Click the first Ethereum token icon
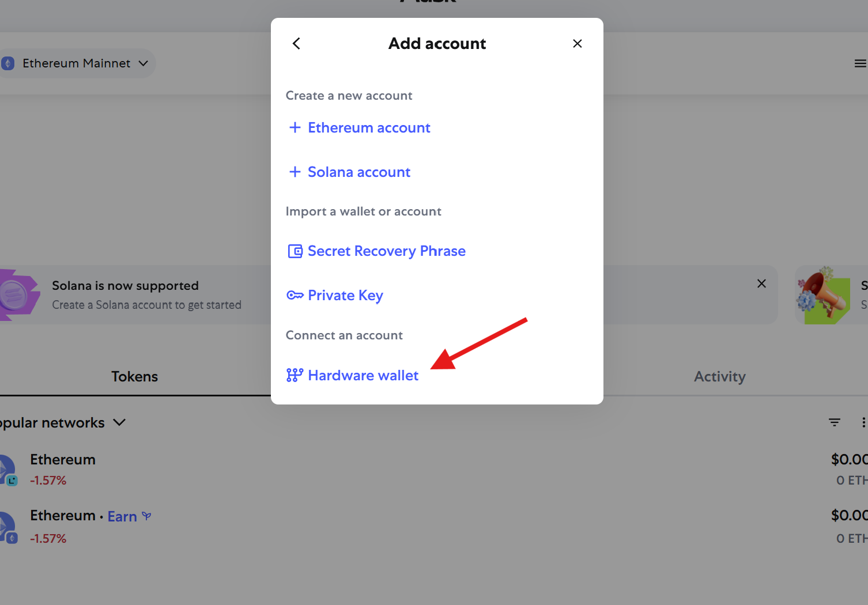Image resolution: width=868 pixels, height=605 pixels. point(8,470)
